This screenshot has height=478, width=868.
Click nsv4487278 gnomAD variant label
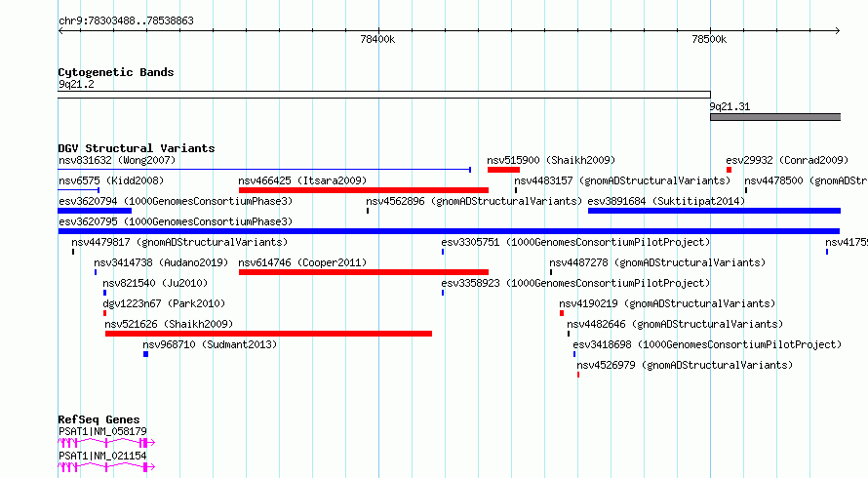[657, 262]
